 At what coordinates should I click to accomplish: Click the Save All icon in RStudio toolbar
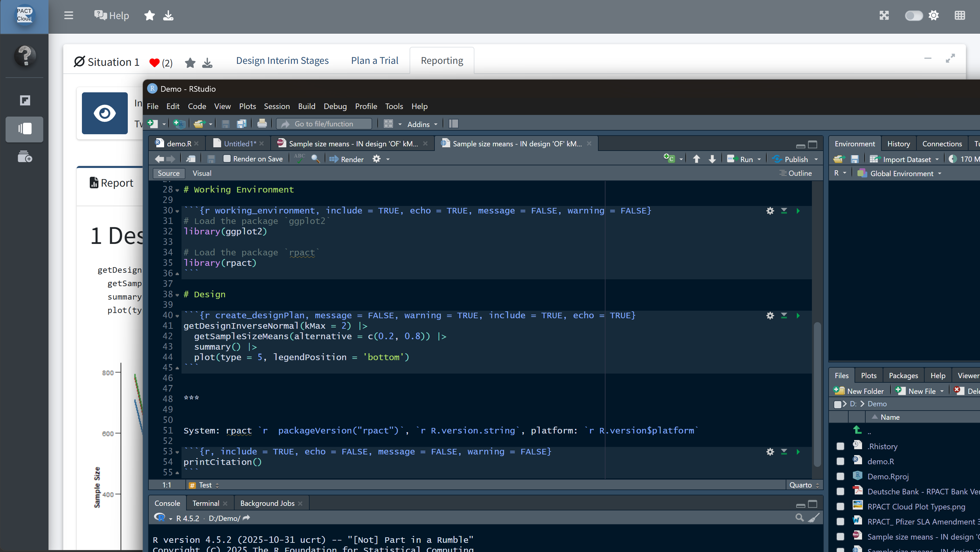tap(241, 124)
